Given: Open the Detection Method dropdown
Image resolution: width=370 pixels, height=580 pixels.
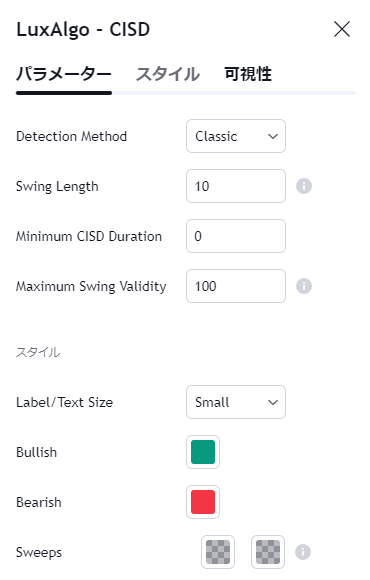Looking at the screenshot, I should [236, 136].
